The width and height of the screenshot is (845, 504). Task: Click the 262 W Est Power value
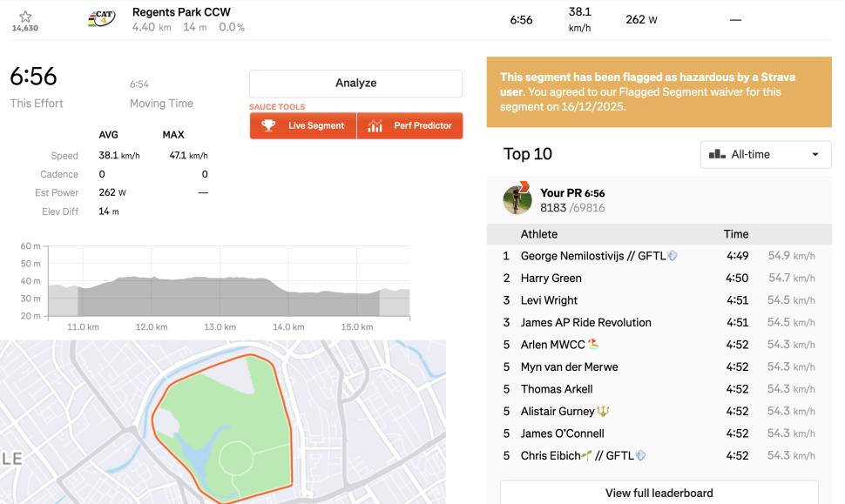(x=112, y=192)
